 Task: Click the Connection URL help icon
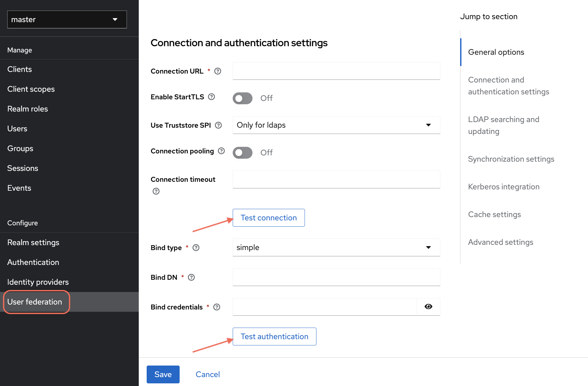tap(218, 71)
